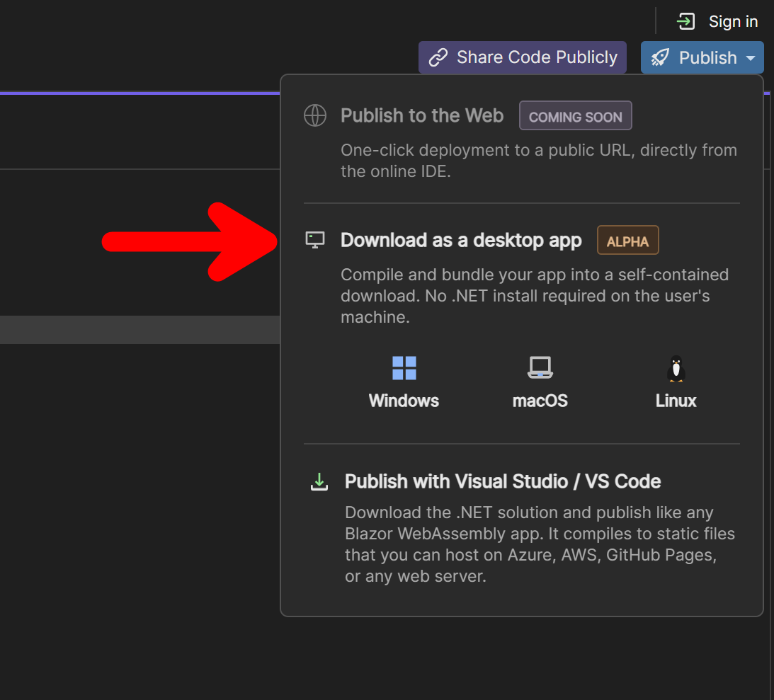Click the Sign in button
The width and height of the screenshot is (774, 700).
[717, 22]
